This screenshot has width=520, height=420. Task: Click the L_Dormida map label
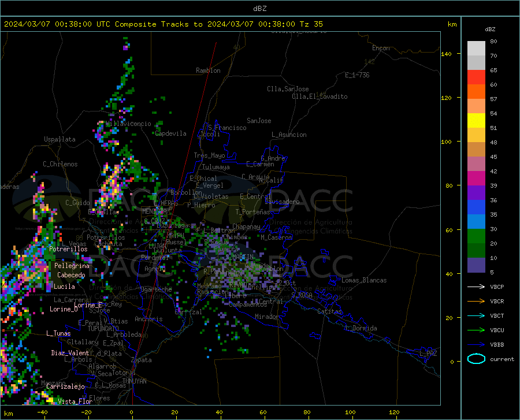tap(361, 328)
